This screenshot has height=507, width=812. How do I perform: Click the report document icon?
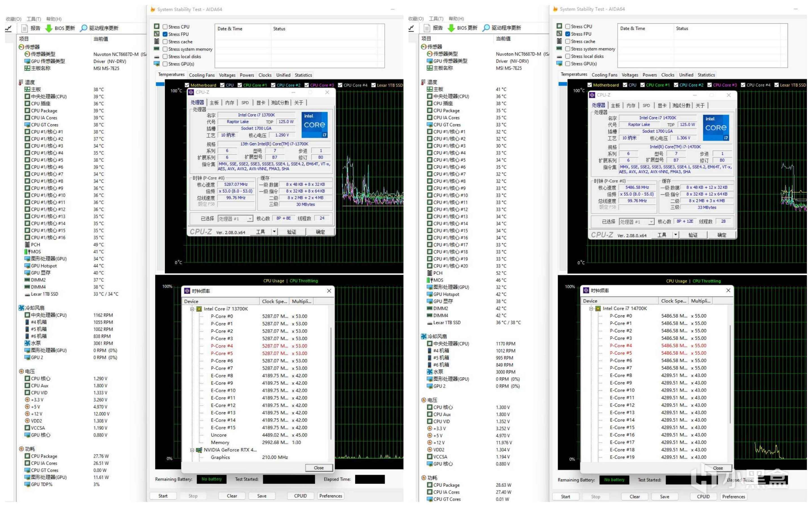25,28
